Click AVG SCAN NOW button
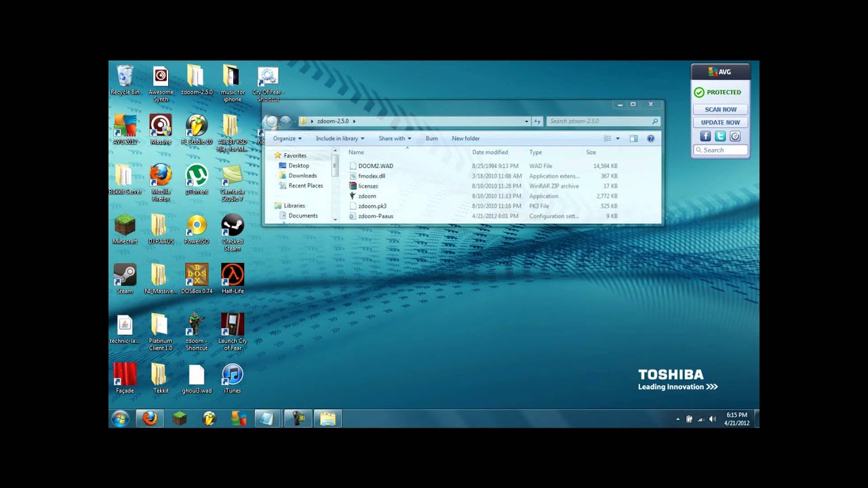The width and height of the screenshot is (868, 488). pos(720,109)
